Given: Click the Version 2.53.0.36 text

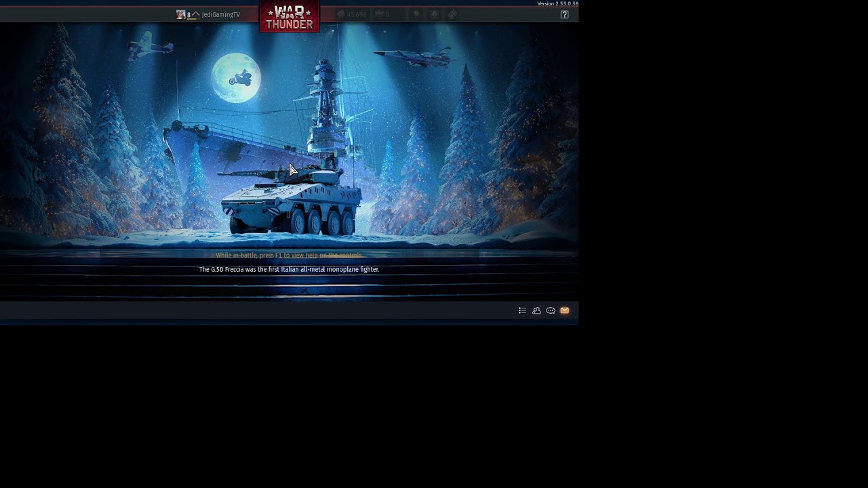Looking at the screenshot, I should pyautogui.click(x=557, y=3).
